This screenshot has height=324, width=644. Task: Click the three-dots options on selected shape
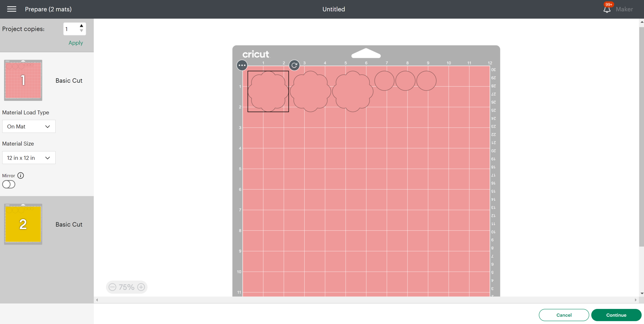(242, 65)
